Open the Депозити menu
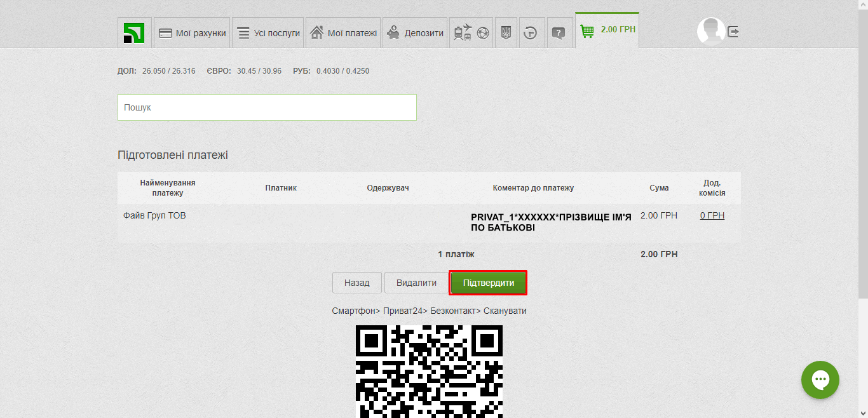Viewport: 868px width, 418px height. (x=415, y=33)
